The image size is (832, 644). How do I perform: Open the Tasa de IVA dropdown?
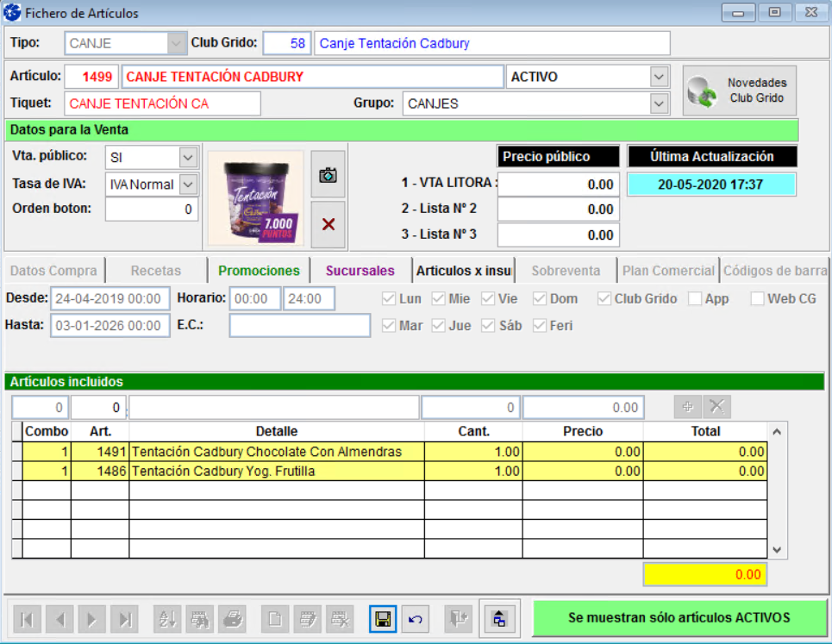[x=188, y=184]
